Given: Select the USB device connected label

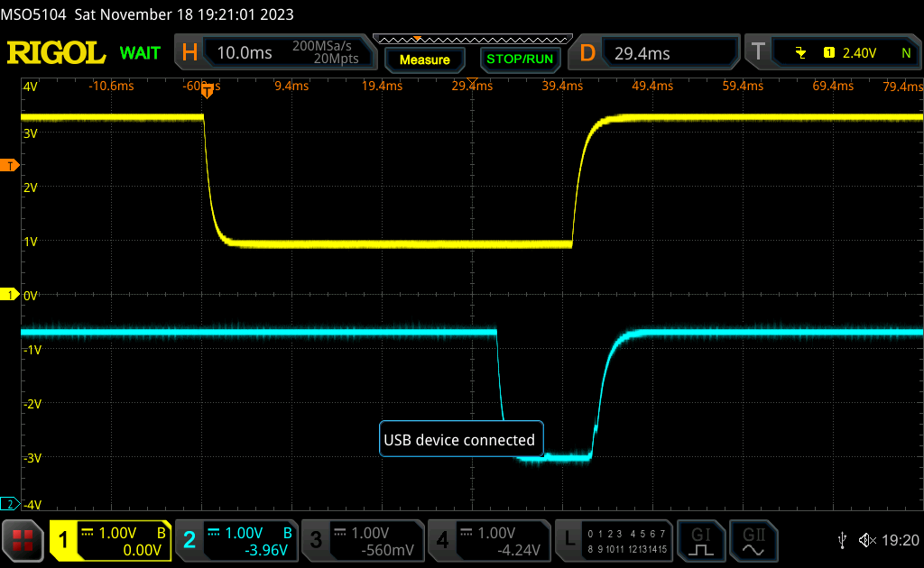Looking at the screenshot, I should 461,439.
